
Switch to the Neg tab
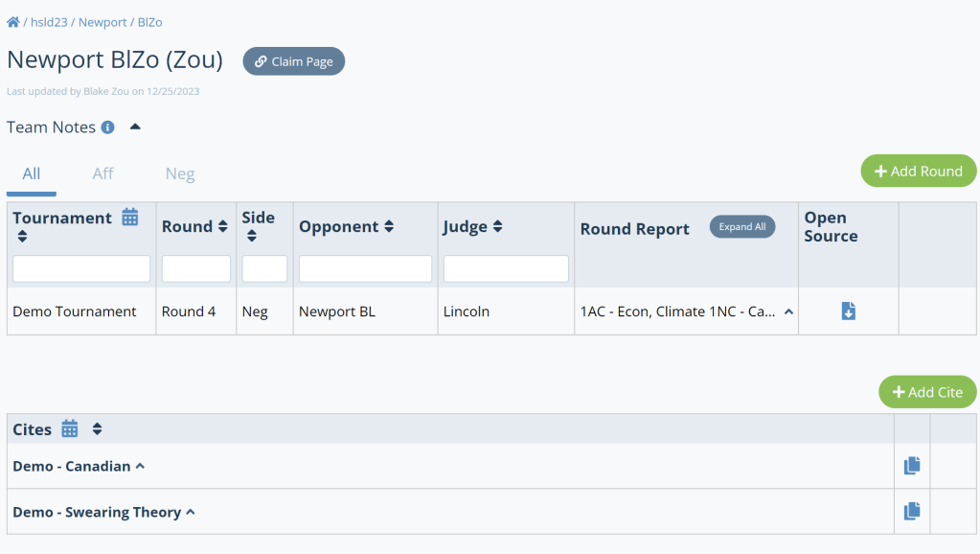click(x=180, y=173)
